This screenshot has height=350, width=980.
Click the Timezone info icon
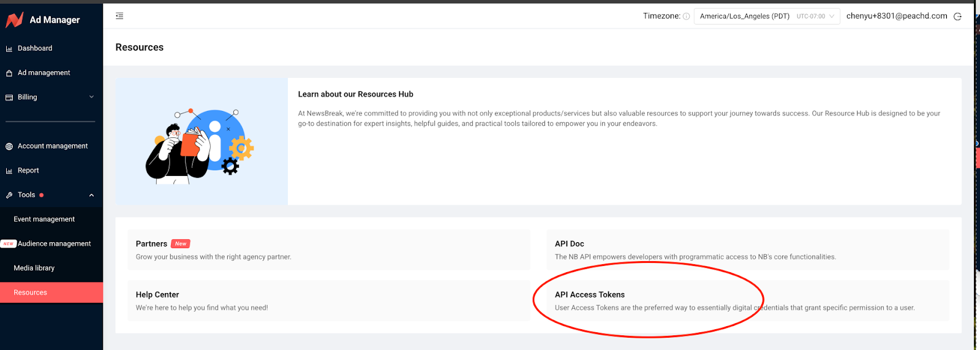[686, 17]
